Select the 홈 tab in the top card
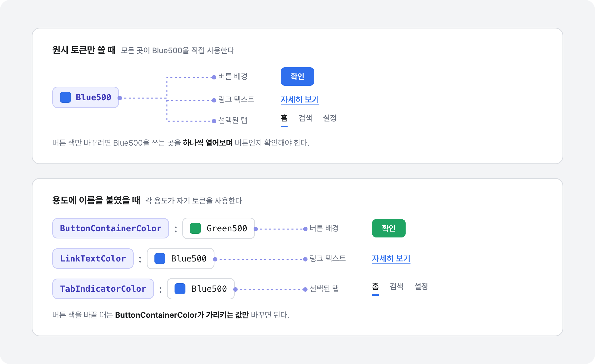 [284, 118]
